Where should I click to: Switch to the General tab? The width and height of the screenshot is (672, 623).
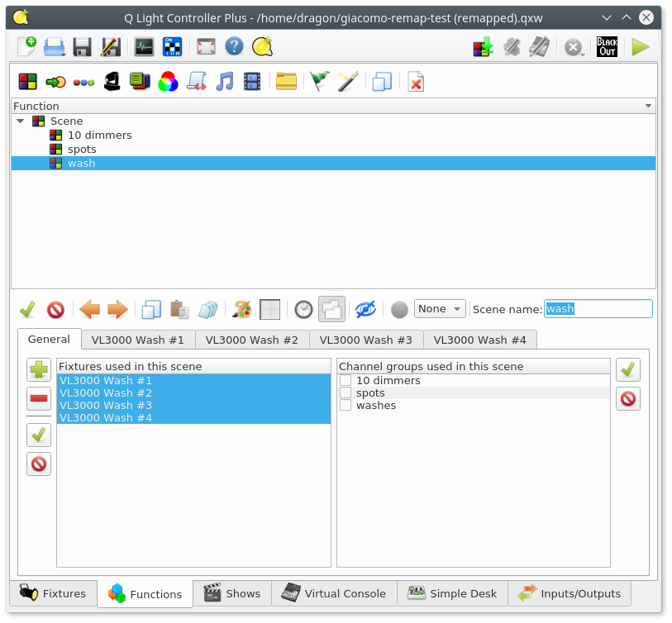click(49, 340)
